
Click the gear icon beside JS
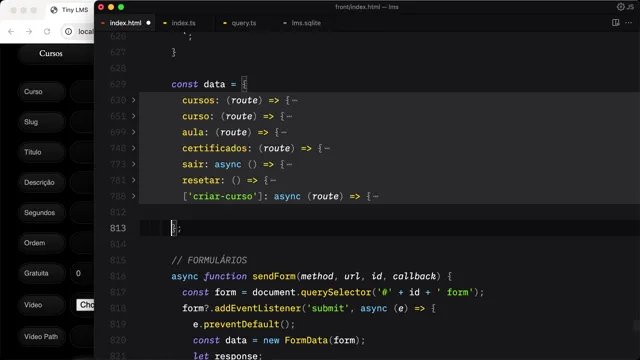pyautogui.click(x=620, y=7)
